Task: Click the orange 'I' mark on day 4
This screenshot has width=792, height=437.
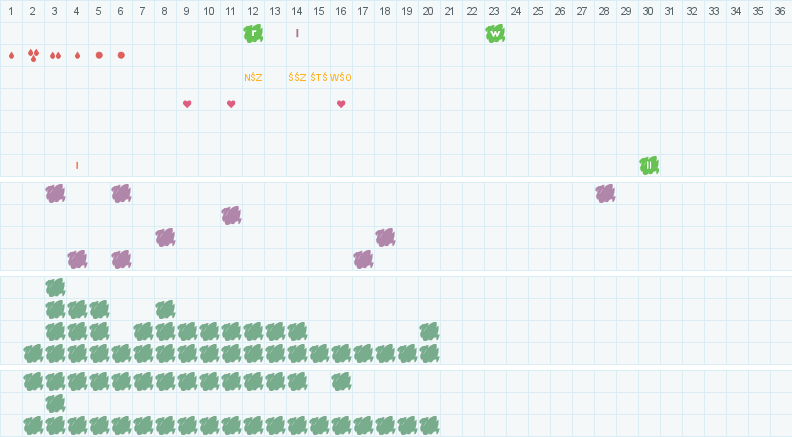Action: [77, 165]
